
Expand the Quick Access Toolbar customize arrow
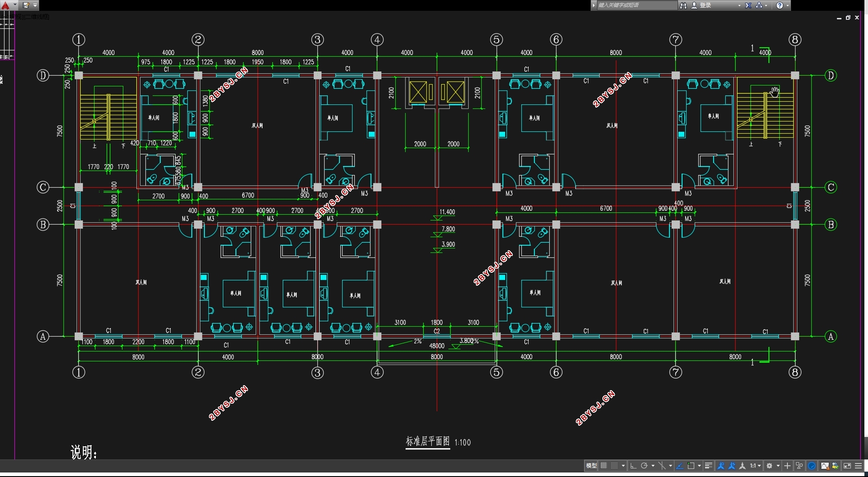coord(35,5)
